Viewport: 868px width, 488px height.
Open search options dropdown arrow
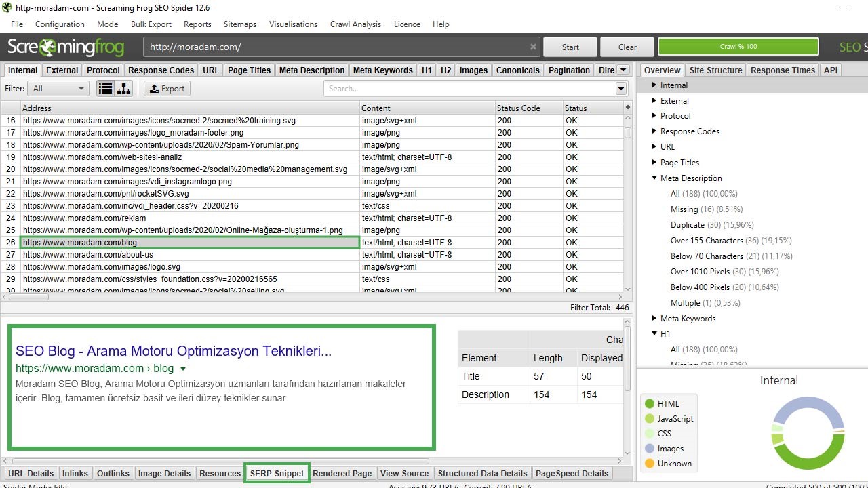(621, 89)
